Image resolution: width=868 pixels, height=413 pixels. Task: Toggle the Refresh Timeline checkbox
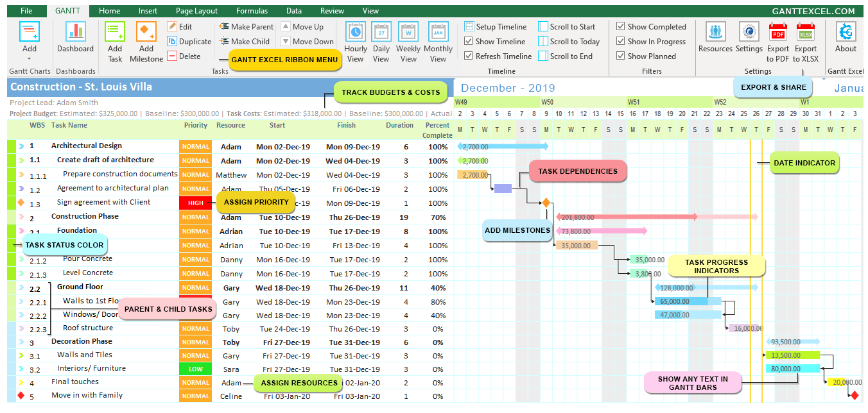pos(469,56)
